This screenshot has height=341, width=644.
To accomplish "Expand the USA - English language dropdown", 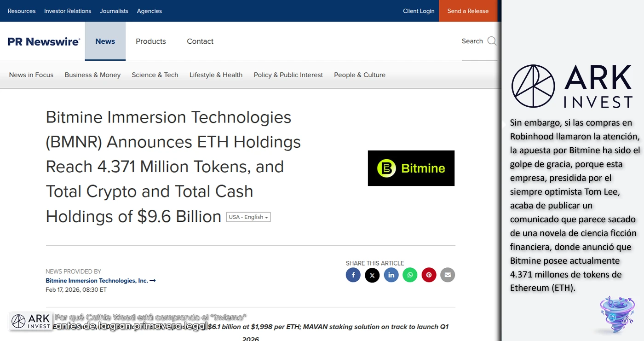I will pos(248,217).
